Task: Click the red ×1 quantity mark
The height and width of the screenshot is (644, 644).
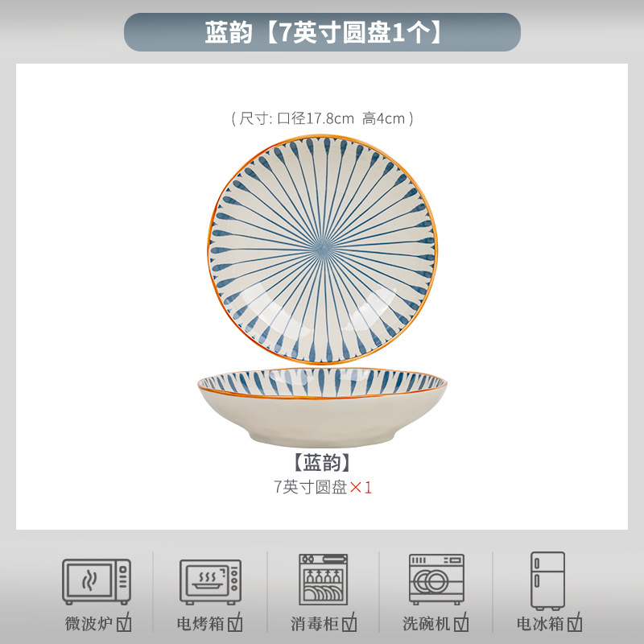Action: (361, 488)
